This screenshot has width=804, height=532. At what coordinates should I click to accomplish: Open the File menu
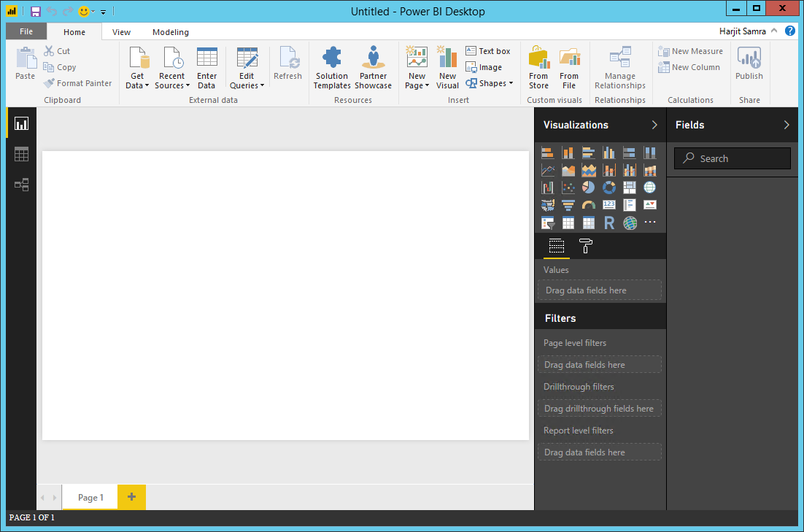click(26, 31)
